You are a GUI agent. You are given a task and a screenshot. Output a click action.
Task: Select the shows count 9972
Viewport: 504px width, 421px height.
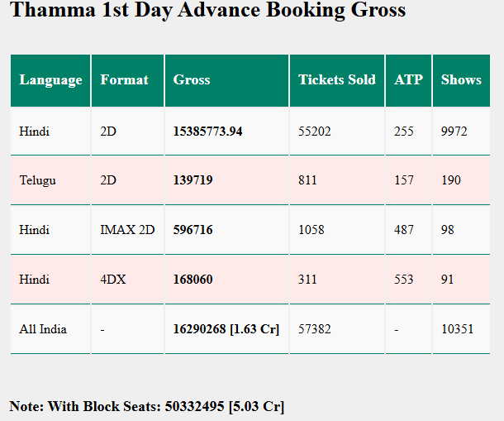454,131
